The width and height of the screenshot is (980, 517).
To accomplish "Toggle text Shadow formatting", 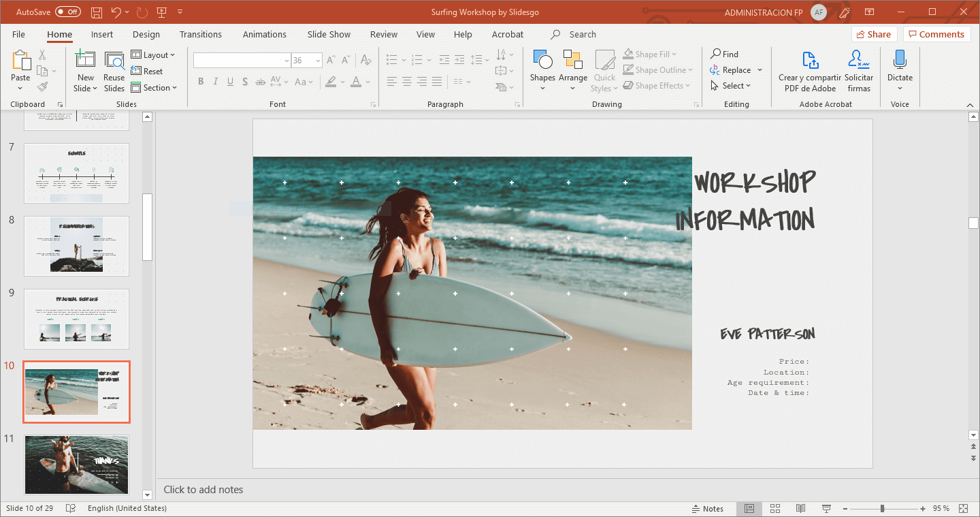I will coord(246,82).
